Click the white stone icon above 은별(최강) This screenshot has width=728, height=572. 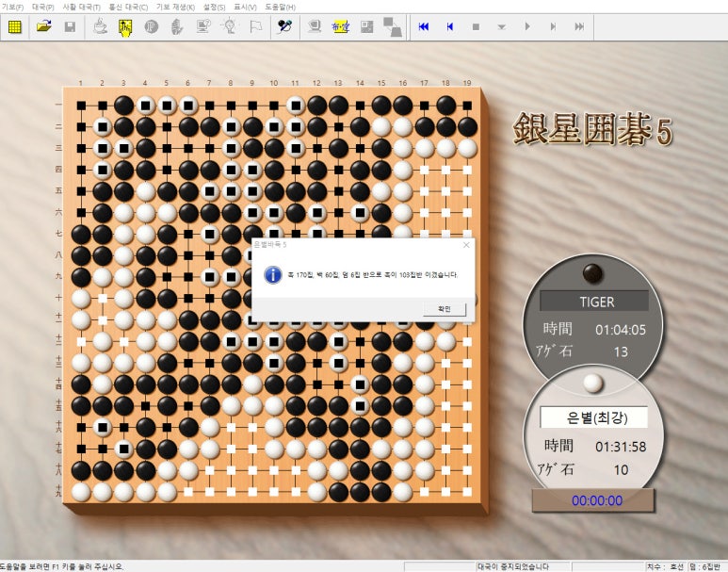(x=593, y=384)
